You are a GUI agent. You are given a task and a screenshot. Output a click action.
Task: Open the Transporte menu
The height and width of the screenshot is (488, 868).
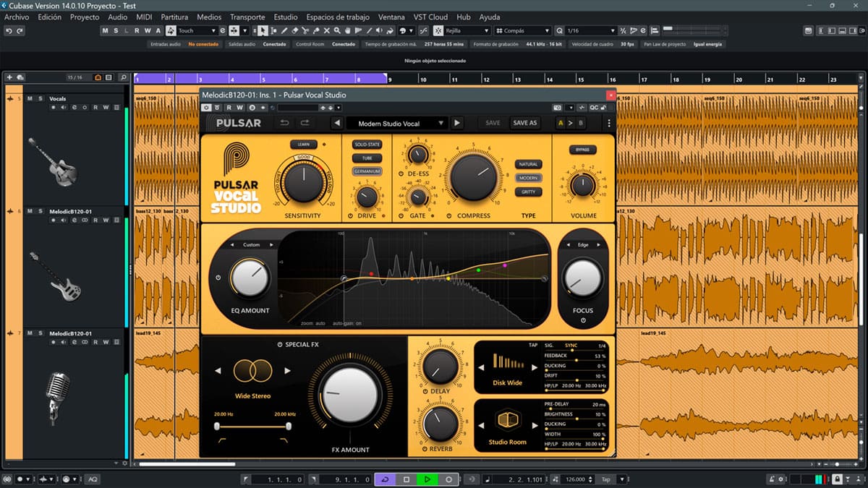point(247,17)
